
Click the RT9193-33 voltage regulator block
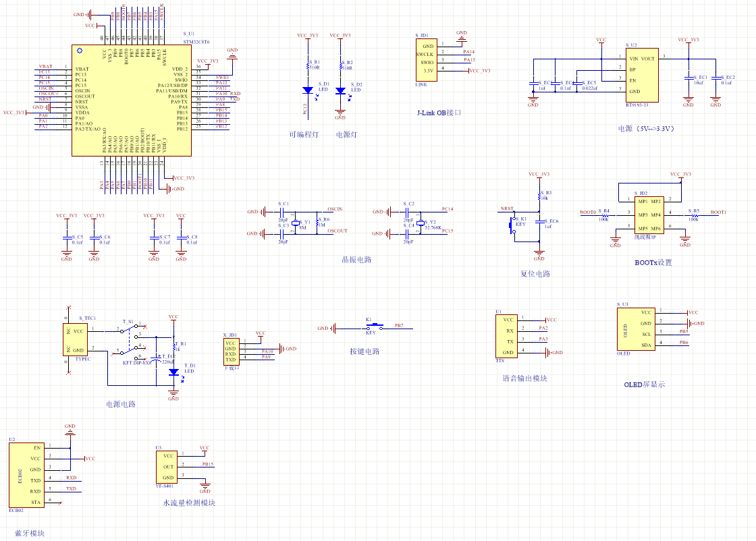[640, 74]
